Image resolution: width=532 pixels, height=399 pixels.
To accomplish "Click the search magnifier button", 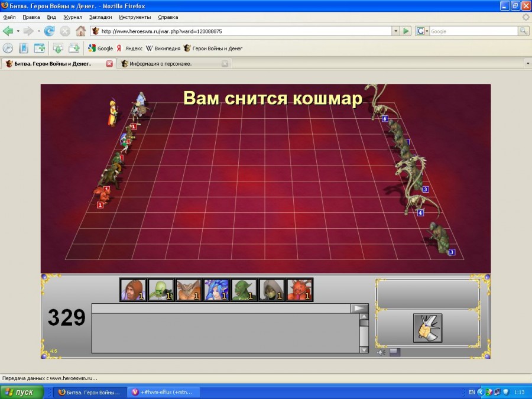I will point(523,31).
